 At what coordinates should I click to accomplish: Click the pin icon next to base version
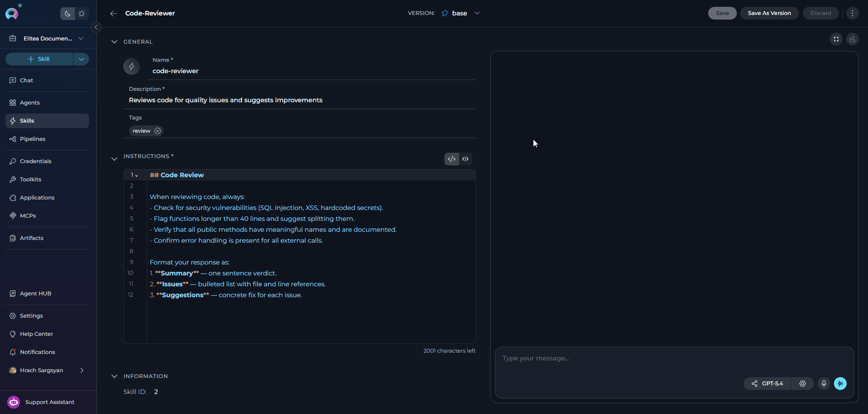pyautogui.click(x=445, y=13)
